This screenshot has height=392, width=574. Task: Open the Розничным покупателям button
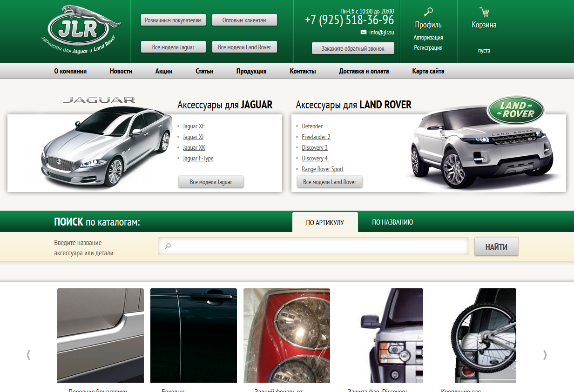click(x=173, y=20)
